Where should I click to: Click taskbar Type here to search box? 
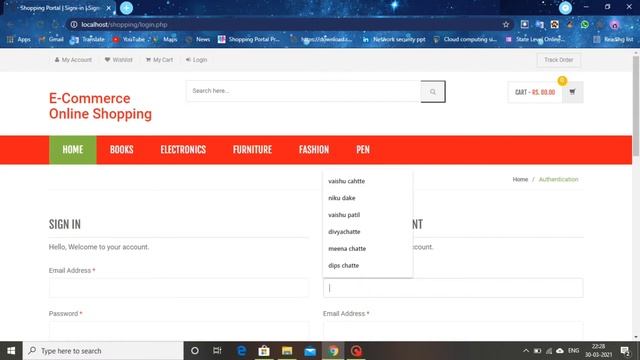(103, 351)
